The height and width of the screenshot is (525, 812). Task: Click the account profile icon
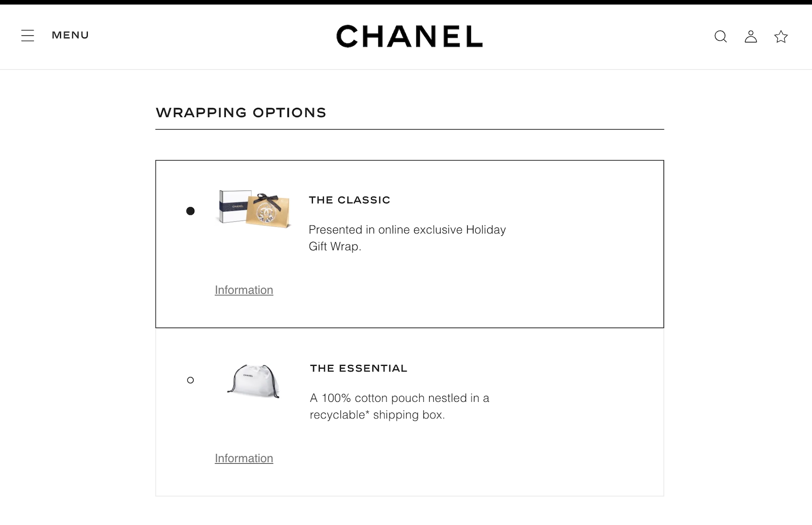pyautogui.click(x=751, y=36)
